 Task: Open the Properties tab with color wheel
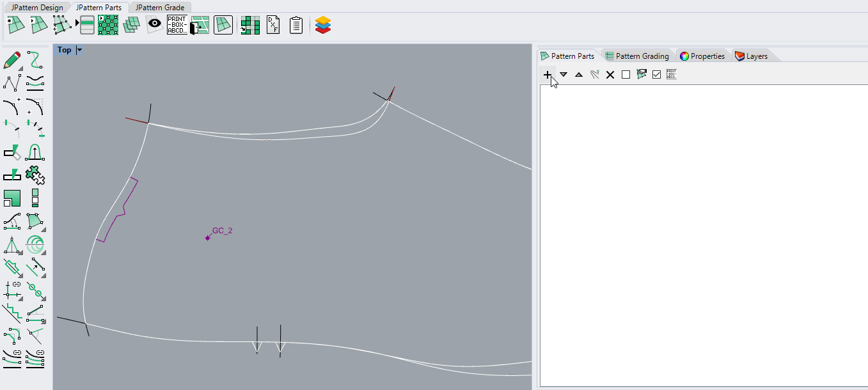click(702, 56)
